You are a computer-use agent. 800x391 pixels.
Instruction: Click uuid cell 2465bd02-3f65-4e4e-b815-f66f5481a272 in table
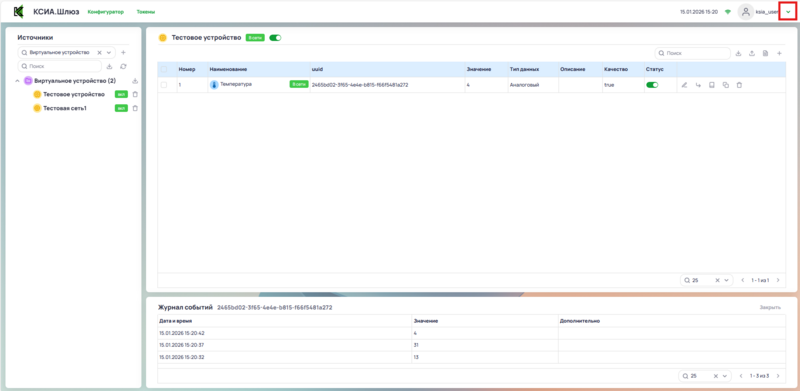click(x=360, y=85)
